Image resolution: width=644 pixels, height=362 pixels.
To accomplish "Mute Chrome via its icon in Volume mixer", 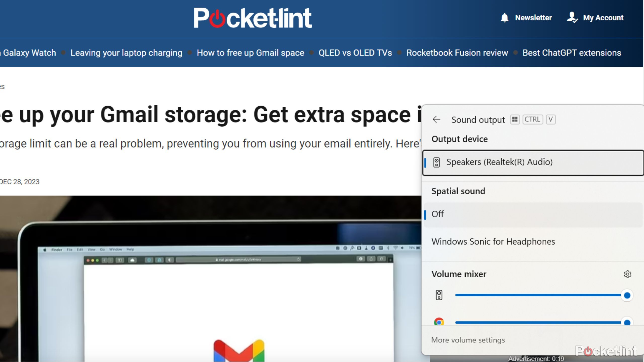I will pyautogui.click(x=439, y=322).
